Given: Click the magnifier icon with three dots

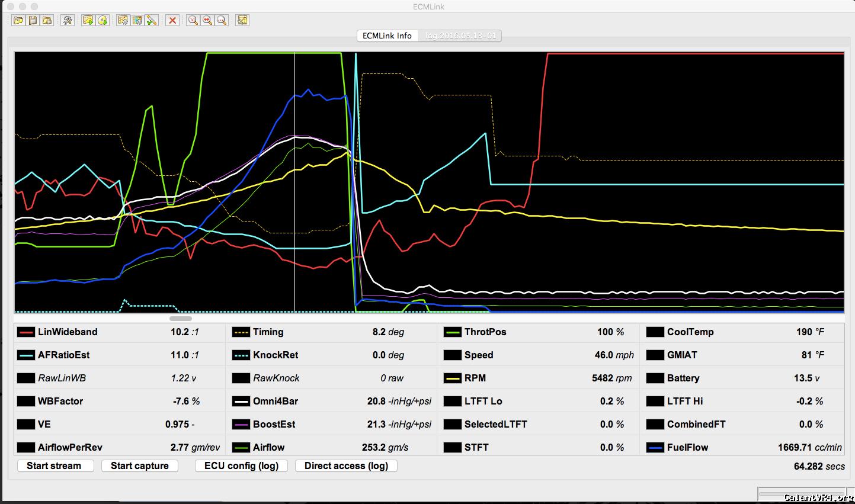Looking at the screenshot, I should pos(222,20).
